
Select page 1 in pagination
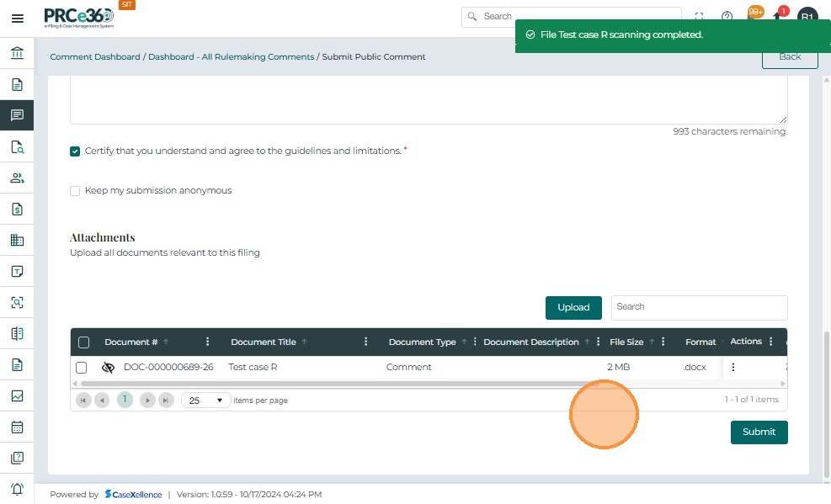coord(125,400)
